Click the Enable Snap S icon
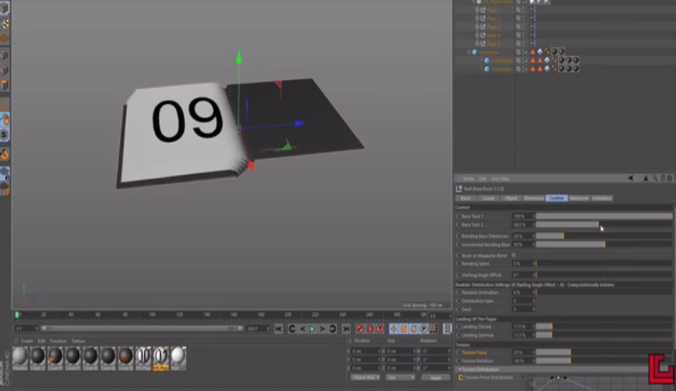 tap(4, 135)
